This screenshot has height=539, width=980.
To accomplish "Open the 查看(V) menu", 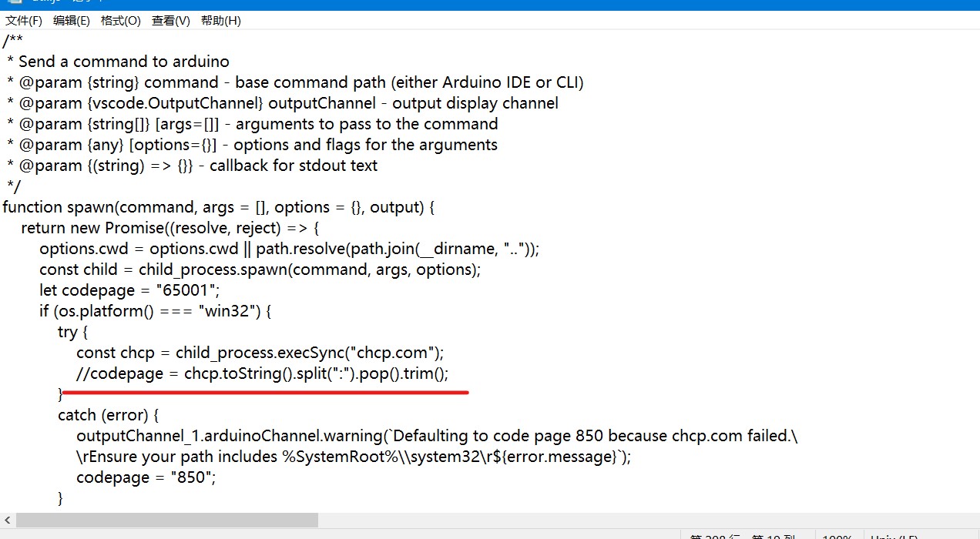I will coord(170,21).
